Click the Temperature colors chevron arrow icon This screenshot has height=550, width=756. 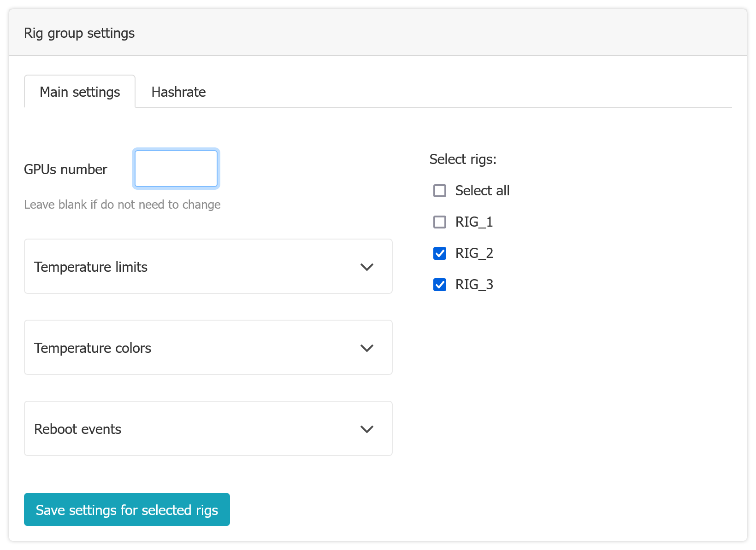[366, 348]
